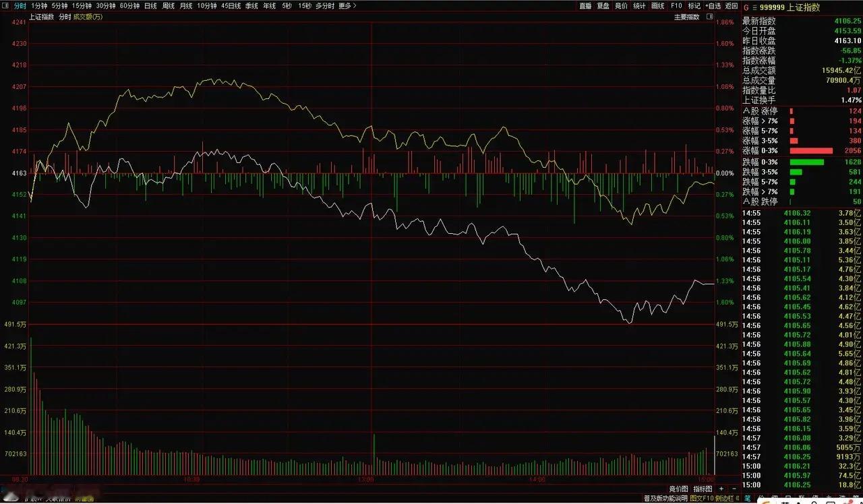The image size is (863, 504).
Task: Select the 15分钟 period tab
Action: 82,5
